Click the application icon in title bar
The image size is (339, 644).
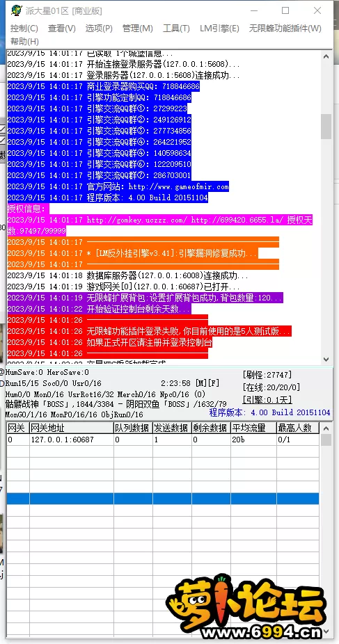click(x=16, y=10)
